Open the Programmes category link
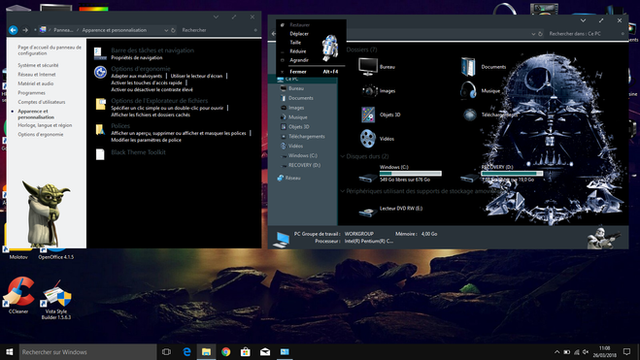This screenshot has height=360, width=640. (31, 93)
